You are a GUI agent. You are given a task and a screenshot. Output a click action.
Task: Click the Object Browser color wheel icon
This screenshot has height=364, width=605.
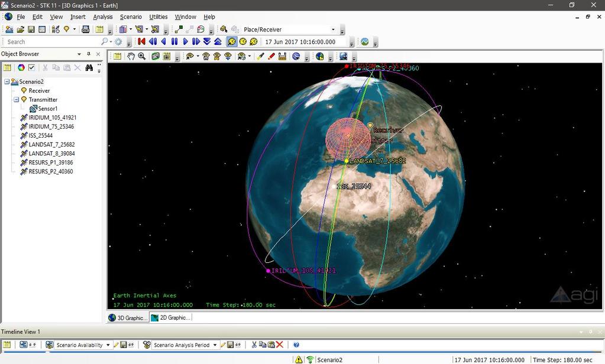(21, 68)
